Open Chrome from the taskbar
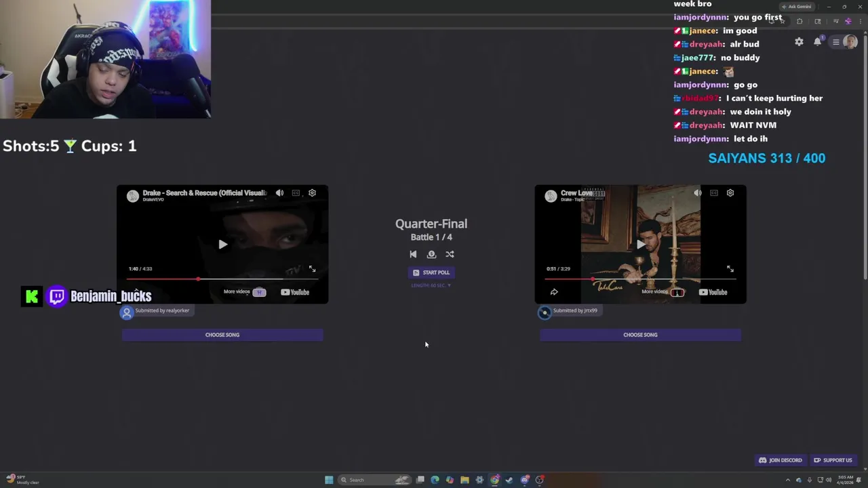Viewport: 868px width, 488px height. (x=495, y=480)
